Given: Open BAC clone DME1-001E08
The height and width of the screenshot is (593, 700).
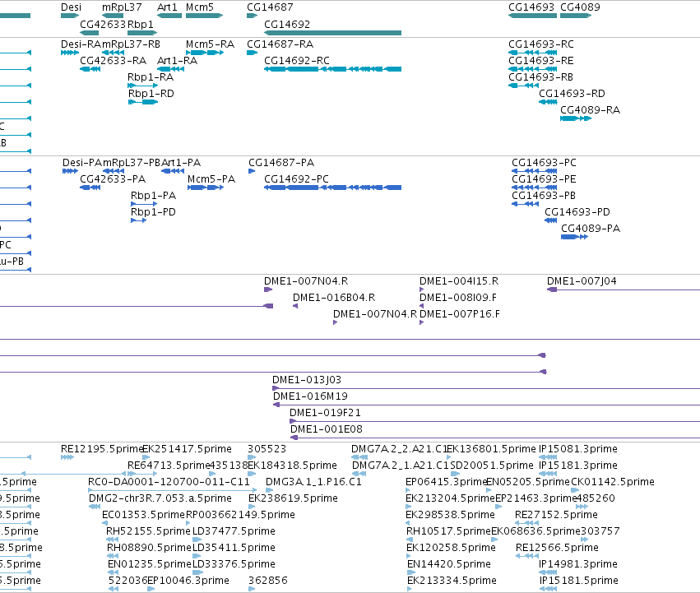Looking at the screenshot, I should (495, 438).
